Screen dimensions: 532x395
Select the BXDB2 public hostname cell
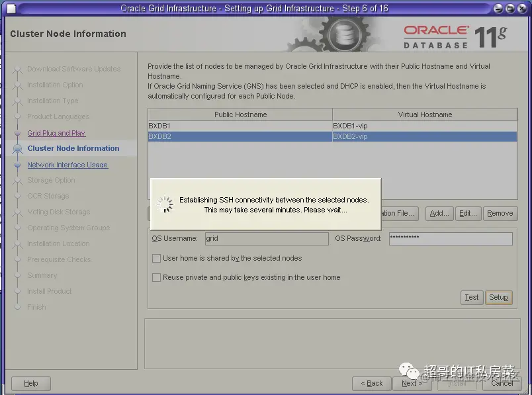coord(240,136)
